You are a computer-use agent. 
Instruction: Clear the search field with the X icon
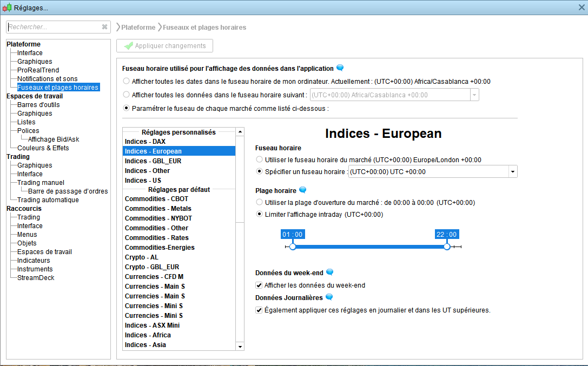[104, 27]
